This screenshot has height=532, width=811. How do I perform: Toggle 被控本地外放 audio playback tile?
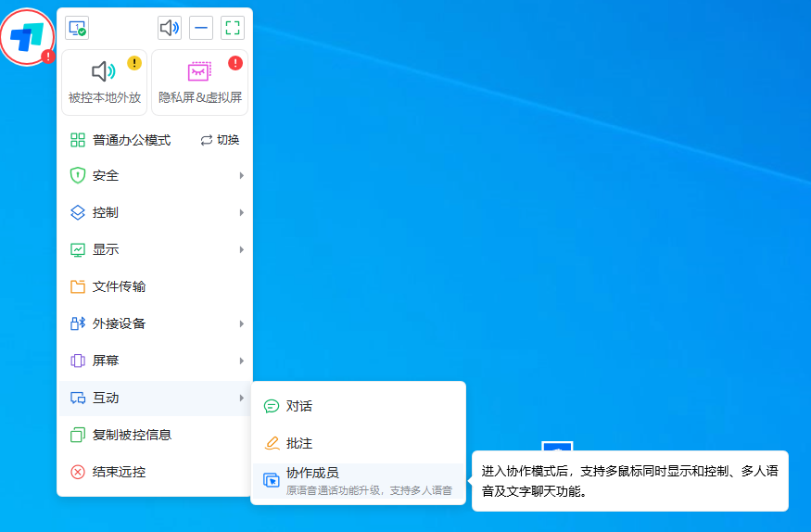105,82
